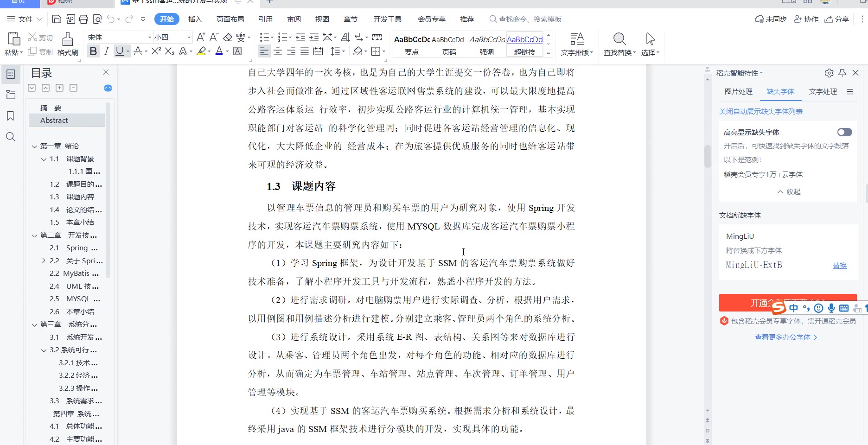Screen dimensions: 868x445
Task: Click the Undo arrow icon
Action: point(111,19)
